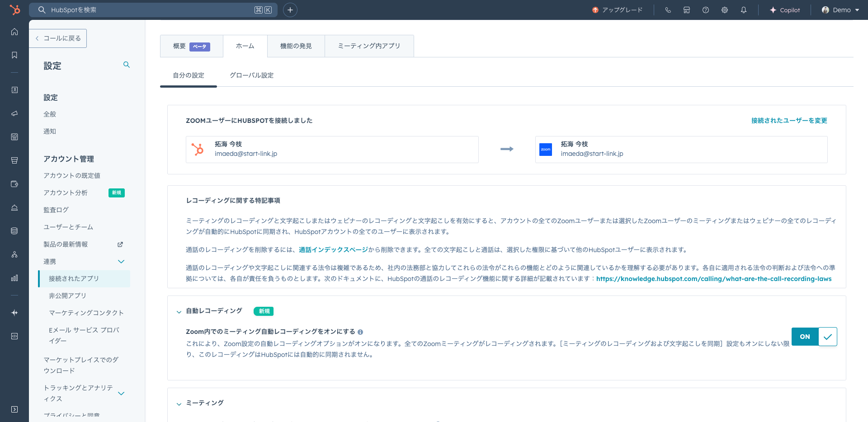Open the phone calling icon

point(668,10)
